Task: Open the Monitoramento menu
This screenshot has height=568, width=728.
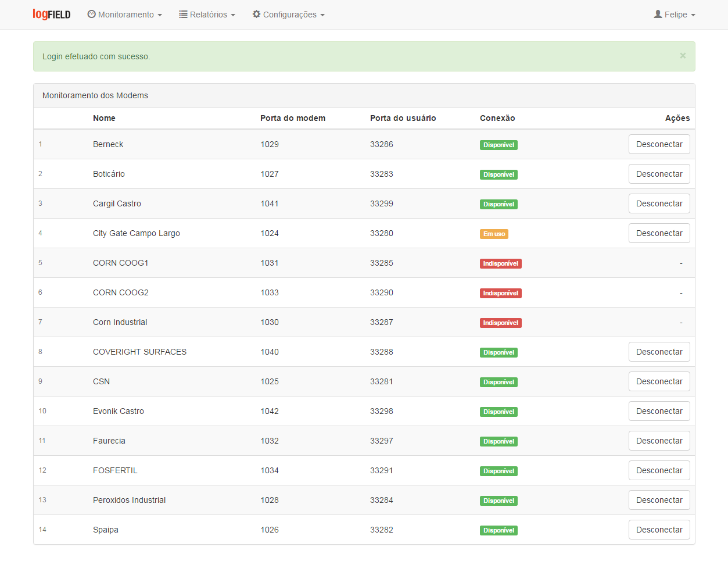Action: tap(125, 15)
